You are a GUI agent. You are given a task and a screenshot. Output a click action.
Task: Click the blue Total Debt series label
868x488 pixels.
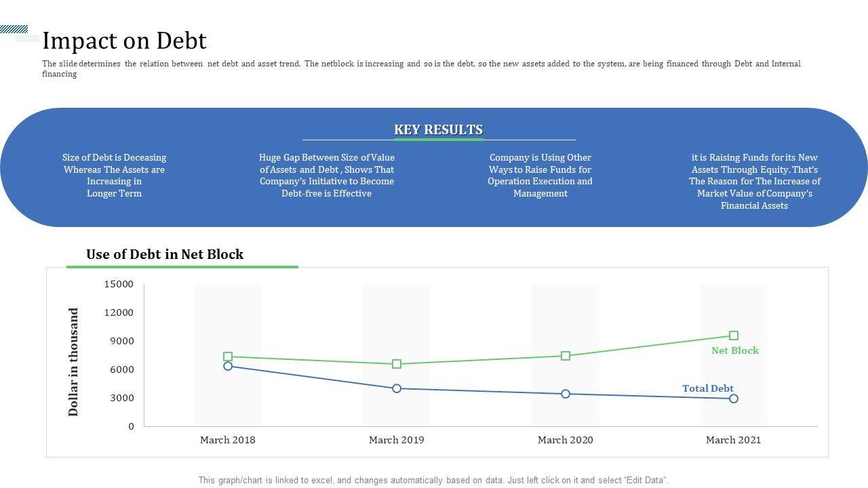pyautogui.click(x=707, y=388)
